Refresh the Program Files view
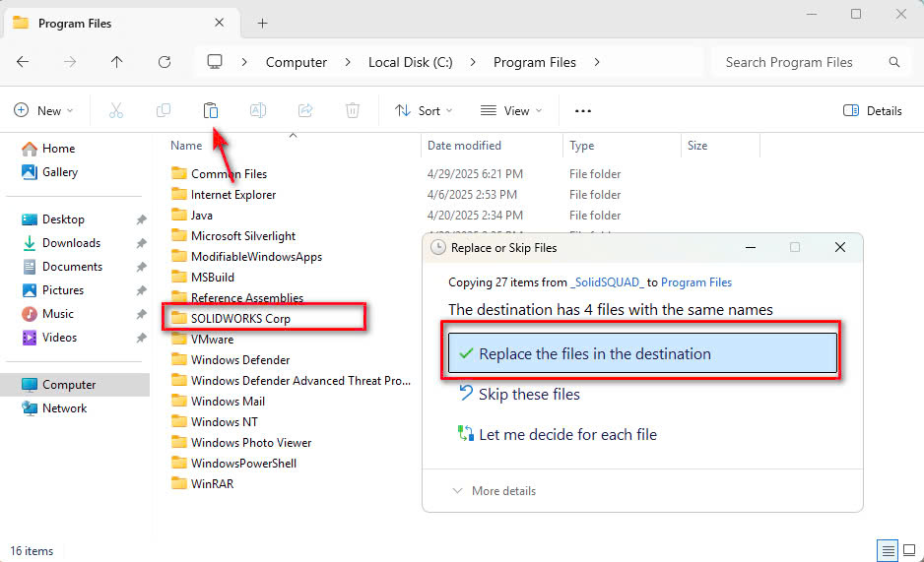Viewport: 924px width, 562px height. [165, 62]
